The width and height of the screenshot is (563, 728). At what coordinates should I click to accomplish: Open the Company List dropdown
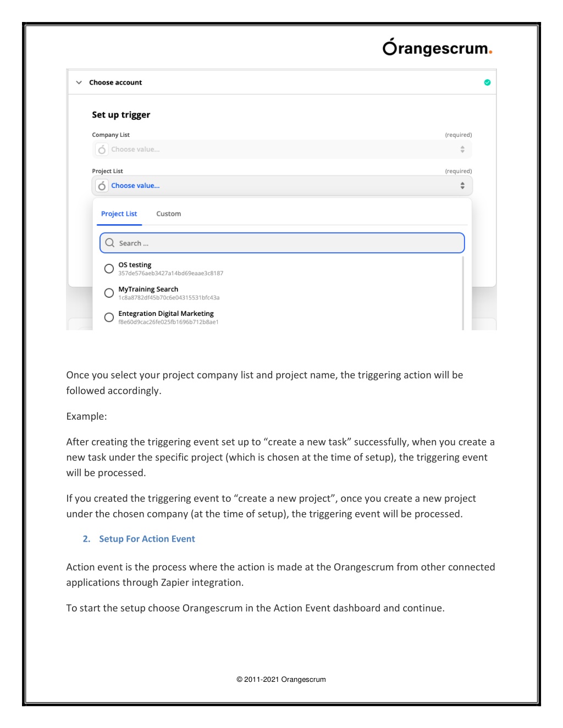[x=282, y=149]
